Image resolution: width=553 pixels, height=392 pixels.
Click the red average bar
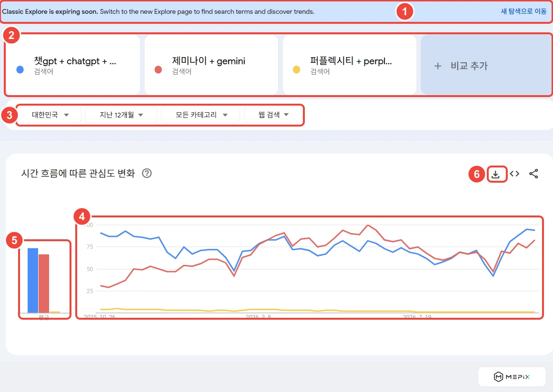pyautogui.click(x=44, y=284)
